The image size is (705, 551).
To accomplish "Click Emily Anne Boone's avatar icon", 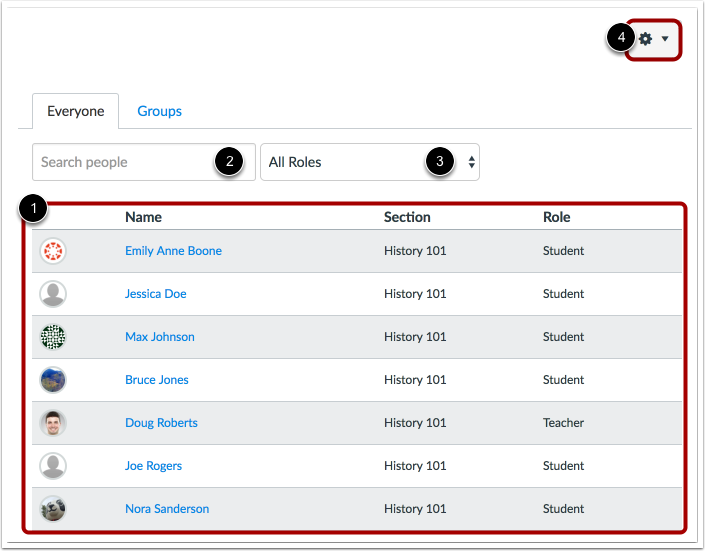I will (x=53, y=251).
